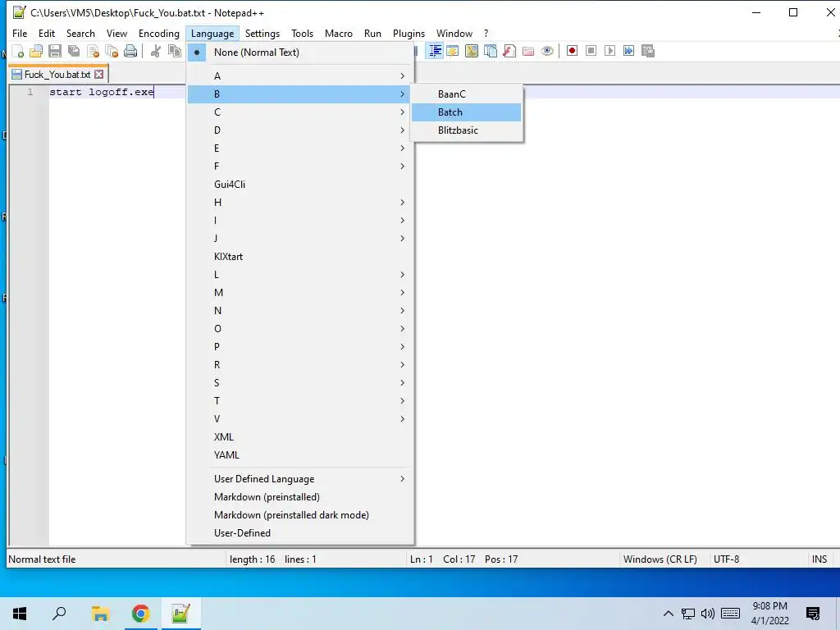Click Save Current Recorded Macro icon
Screen dimensions: 840x630
pyautogui.click(x=648, y=51)
